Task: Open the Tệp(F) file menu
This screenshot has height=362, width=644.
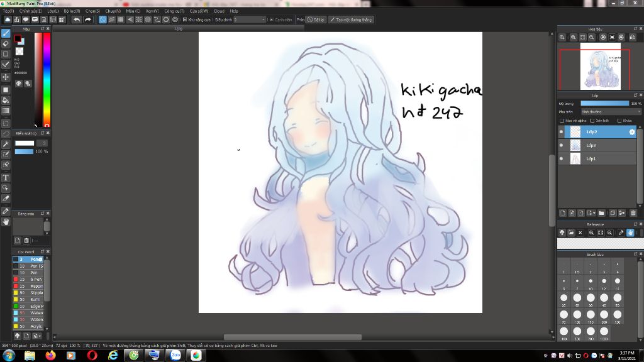Action: (8, 11)
